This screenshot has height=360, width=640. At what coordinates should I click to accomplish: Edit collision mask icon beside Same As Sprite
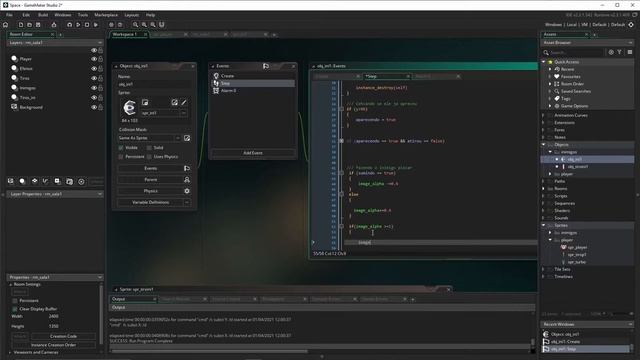click(187, 138)
